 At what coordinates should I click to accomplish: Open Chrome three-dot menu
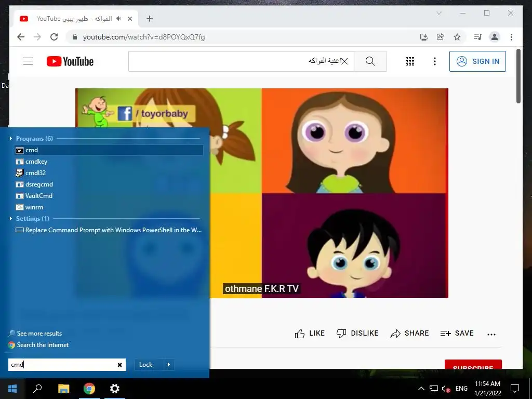pos(511,37)
